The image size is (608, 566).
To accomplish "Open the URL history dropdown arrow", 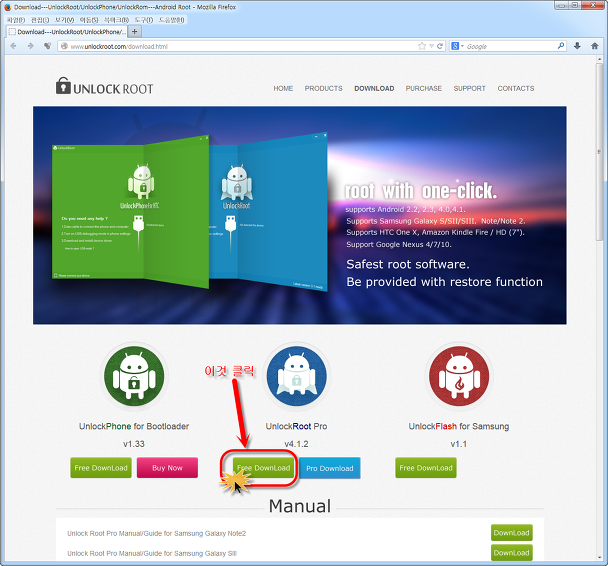I will (x=431, y=46).
